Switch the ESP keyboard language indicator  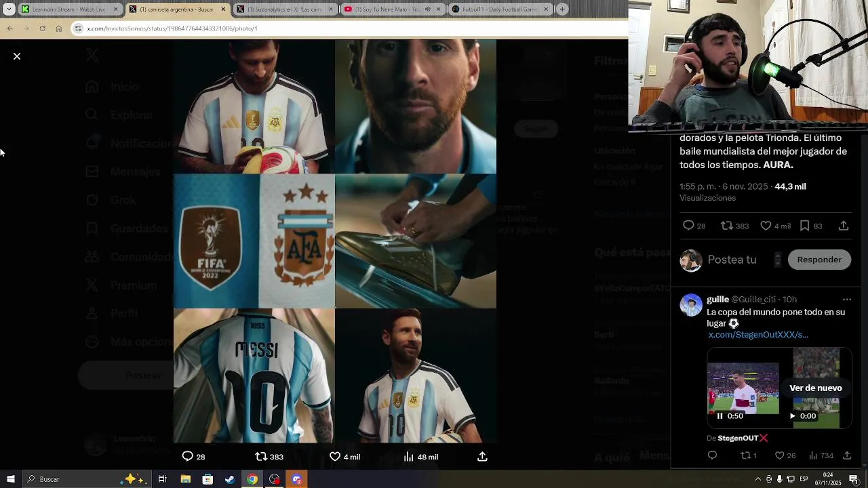click(804, 479)
